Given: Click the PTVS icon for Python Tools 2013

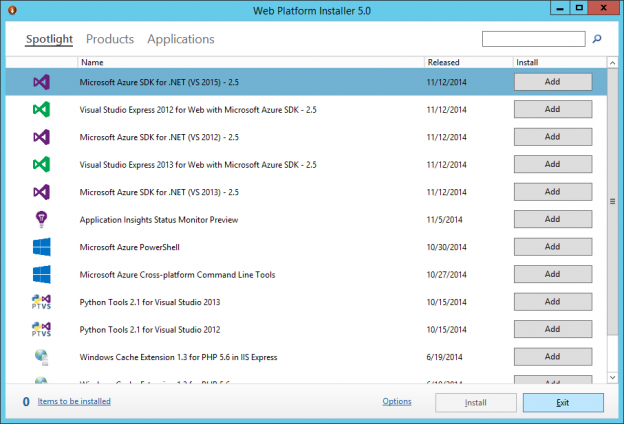Looking at the screenshot, I should (41, 301).
